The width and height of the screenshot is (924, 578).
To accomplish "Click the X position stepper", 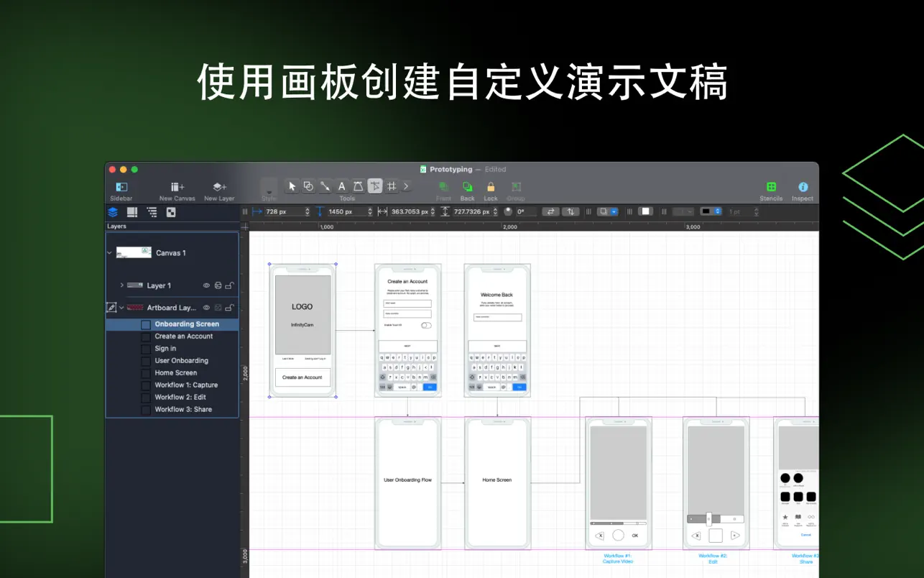I will (x=308, y=212).
